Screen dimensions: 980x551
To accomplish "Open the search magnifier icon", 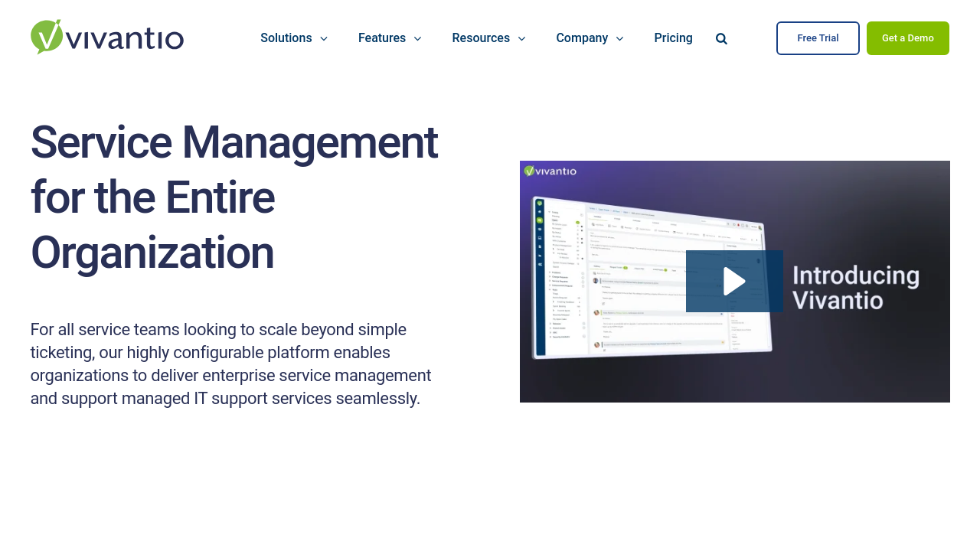I will tap(721, 39).
